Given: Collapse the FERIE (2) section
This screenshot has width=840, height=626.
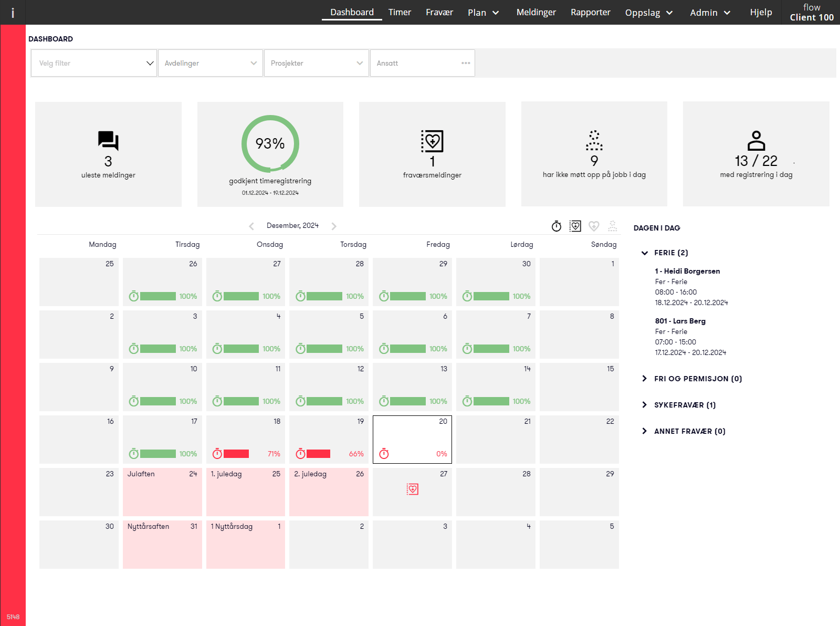Looking at the screenshot, I should 665,253.
